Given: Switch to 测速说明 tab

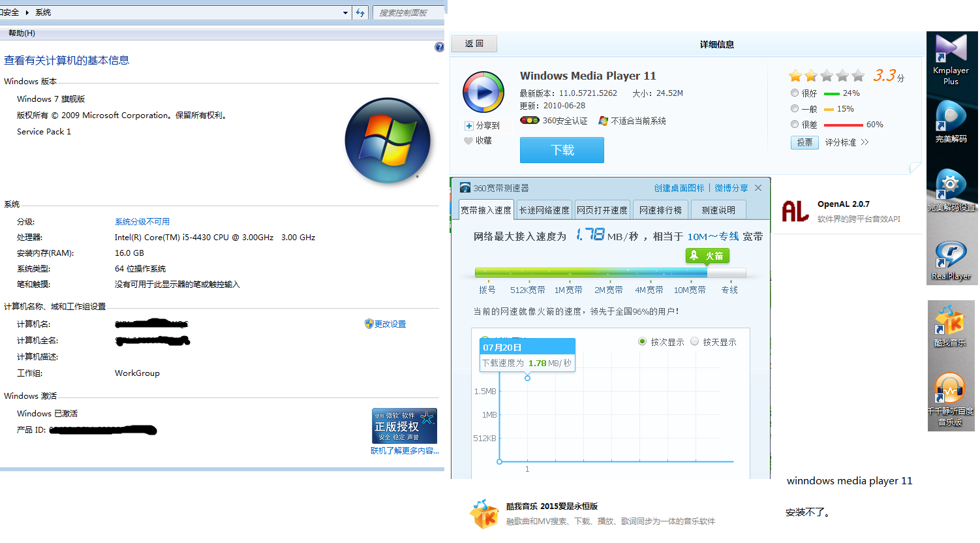Looking at the screenshot, I should tap(718, 210).
